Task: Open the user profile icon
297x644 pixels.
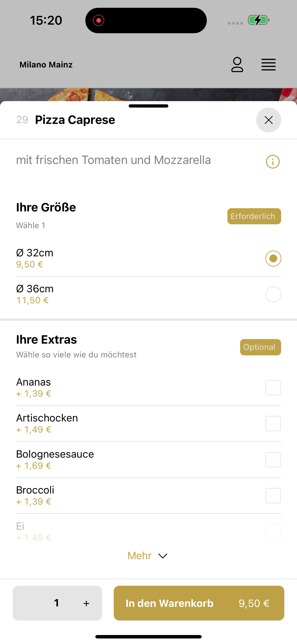Action: 237,65
